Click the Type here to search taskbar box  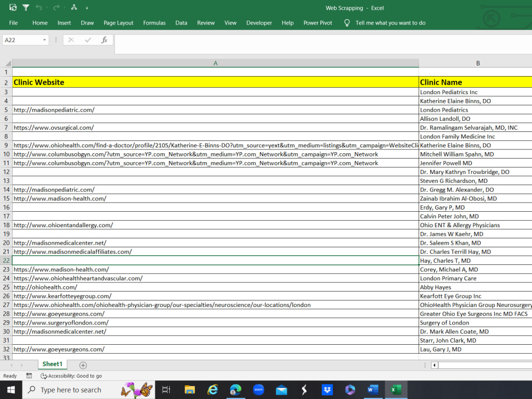(88, 390)
